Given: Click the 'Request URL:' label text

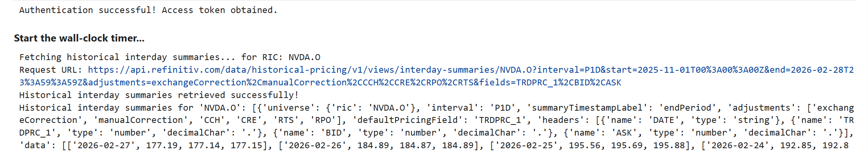Looking at the screenshot, I should [51, 70].
